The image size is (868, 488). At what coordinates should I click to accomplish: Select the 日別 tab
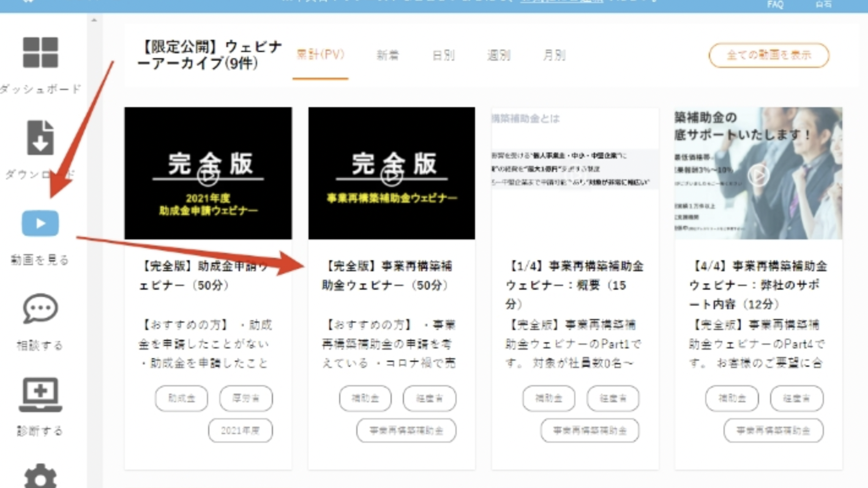[443, 56]
